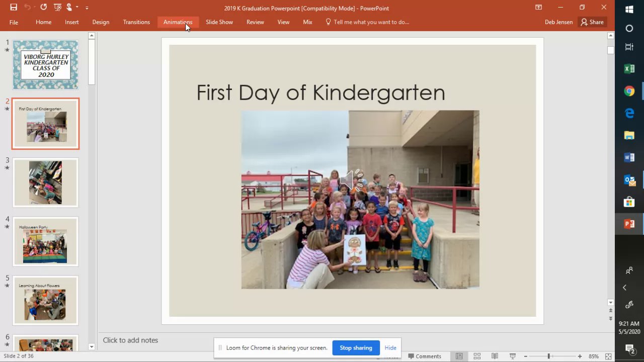This screenshot has width=644, height=362.
Task: Expand Customize Quick Access Toolbar menu
Action: (87, 8)
